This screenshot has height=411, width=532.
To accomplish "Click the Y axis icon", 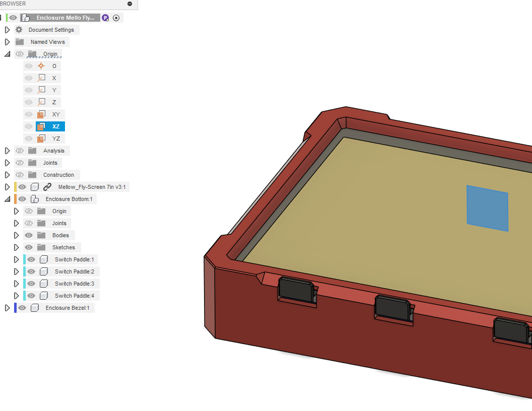I will coord(41,90).
